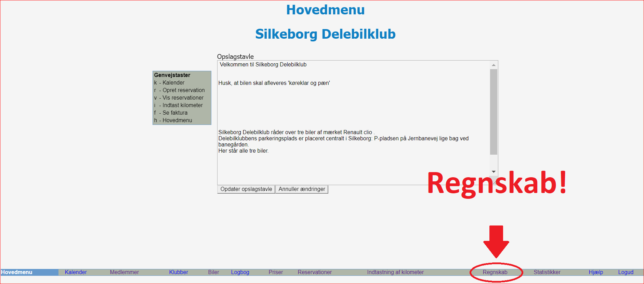Image resolution: width=644 pixels, height=284 pixels.
Task: Click the Annuller ændringer button
Action: tap(302, 189)
